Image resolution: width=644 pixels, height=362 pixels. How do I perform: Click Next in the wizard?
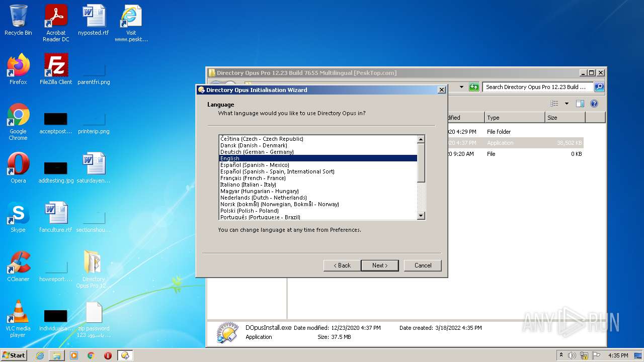point(380,265)
